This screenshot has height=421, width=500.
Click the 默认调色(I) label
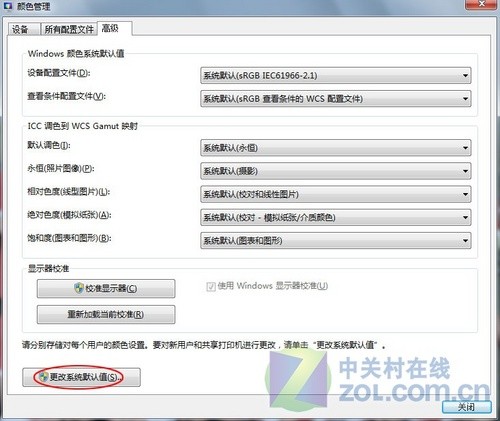(x=49, y=145)
